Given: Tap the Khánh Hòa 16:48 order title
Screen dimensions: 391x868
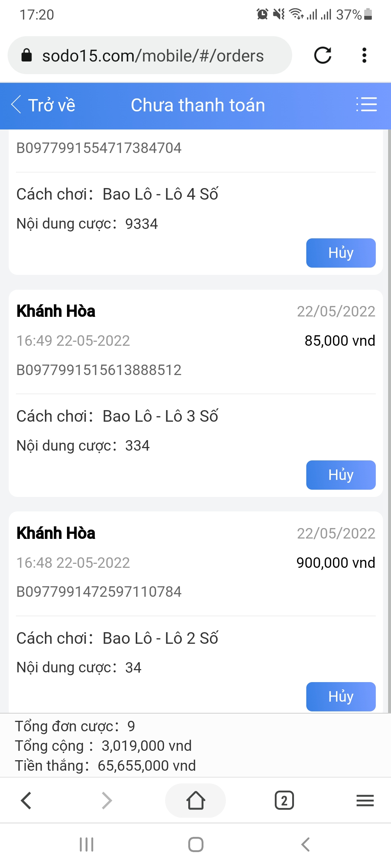Looking at the screenshot, I should [x=56, y=533].
